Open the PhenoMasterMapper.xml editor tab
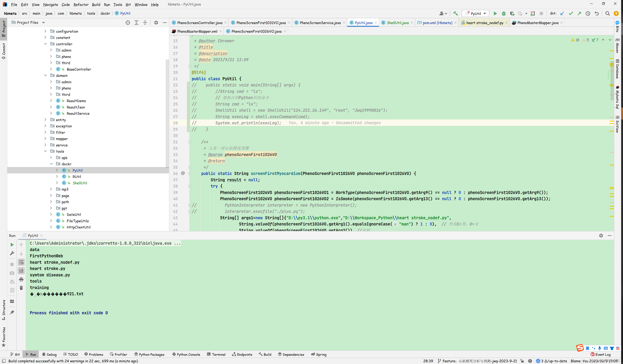 (197, 31)
